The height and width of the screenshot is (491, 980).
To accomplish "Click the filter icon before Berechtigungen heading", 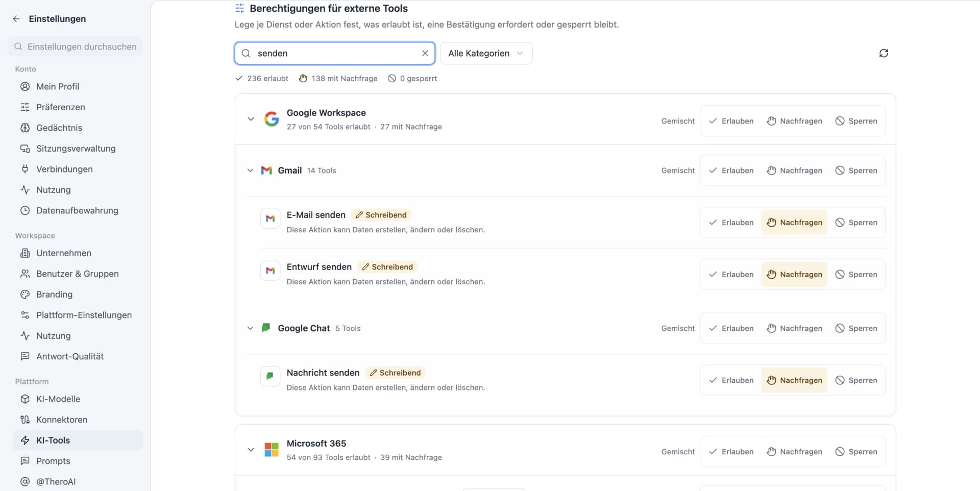I will coord(239,8).
